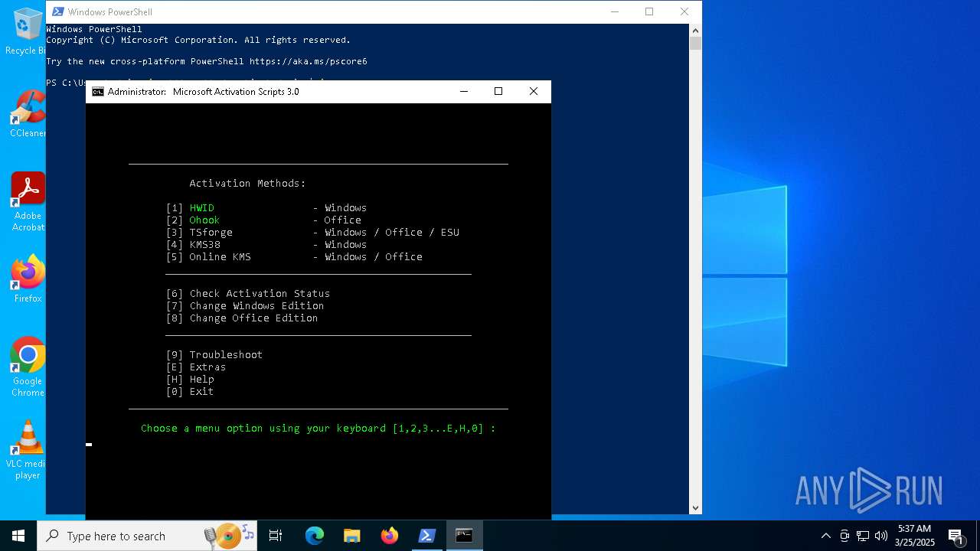
Task: Minimize the Windows PowerShell window
Action: pyautogui.click(x=614, y=11)
